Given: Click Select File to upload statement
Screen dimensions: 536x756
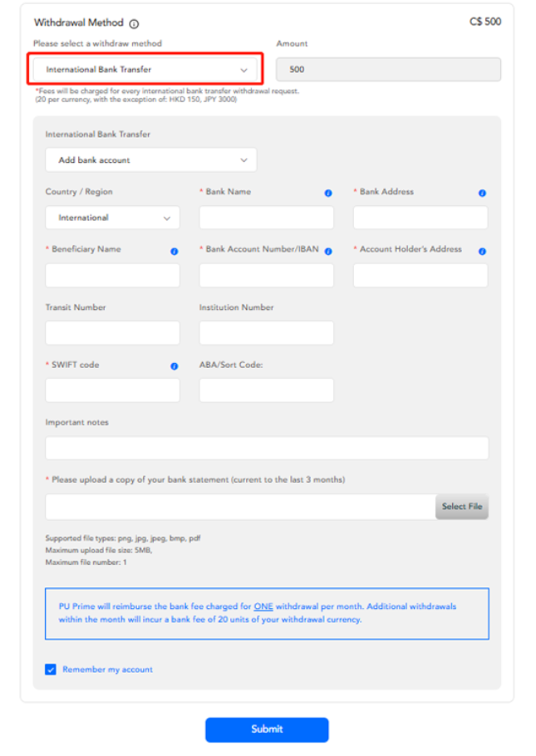Looking at the screenshot, I should pos(461,507).
